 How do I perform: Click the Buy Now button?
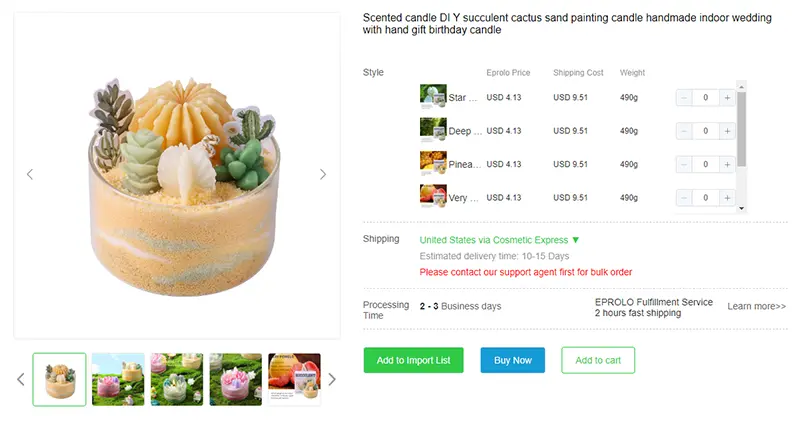click(512, 360)
